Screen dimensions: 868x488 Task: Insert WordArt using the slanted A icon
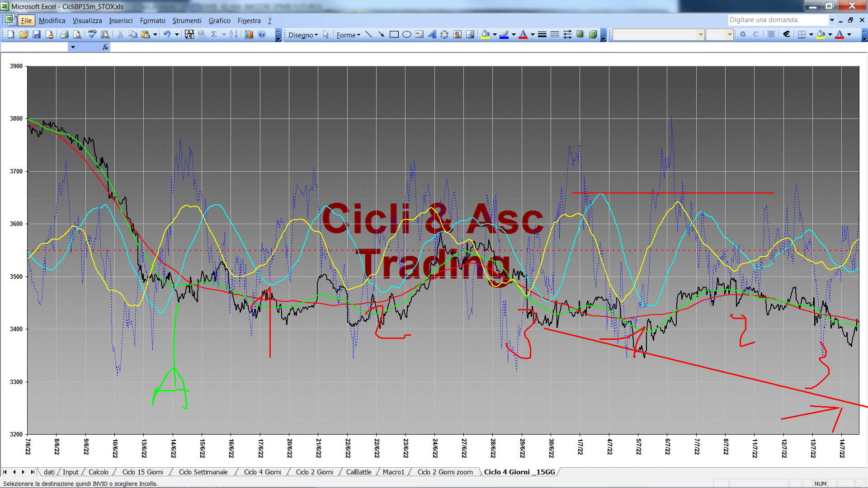[x=432, y=34]
